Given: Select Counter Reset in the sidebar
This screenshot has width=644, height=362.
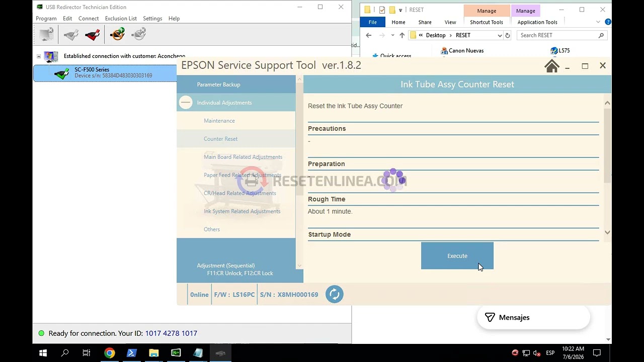Looking at the screenshot, I should (236, 139).
